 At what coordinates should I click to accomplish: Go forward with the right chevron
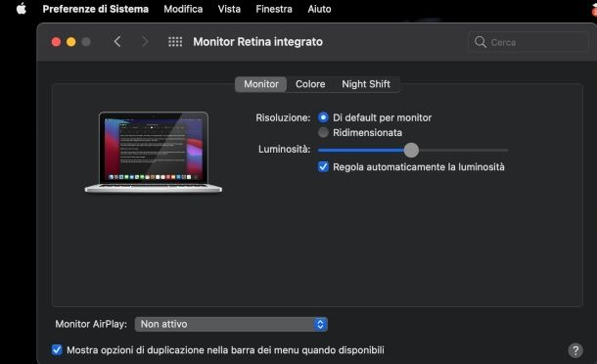[x=145, y=41]
